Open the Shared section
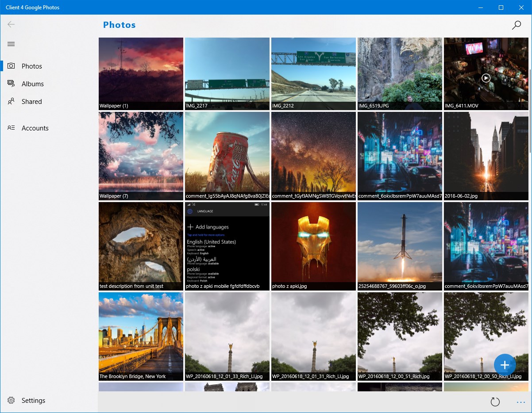The image size is (532, 413). (49, 101)
